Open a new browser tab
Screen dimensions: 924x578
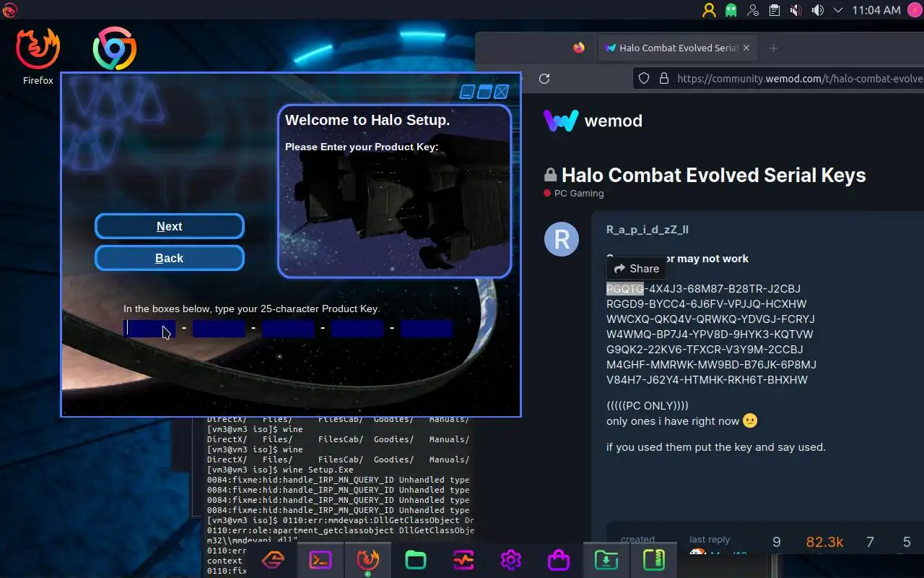click(773, 48)
